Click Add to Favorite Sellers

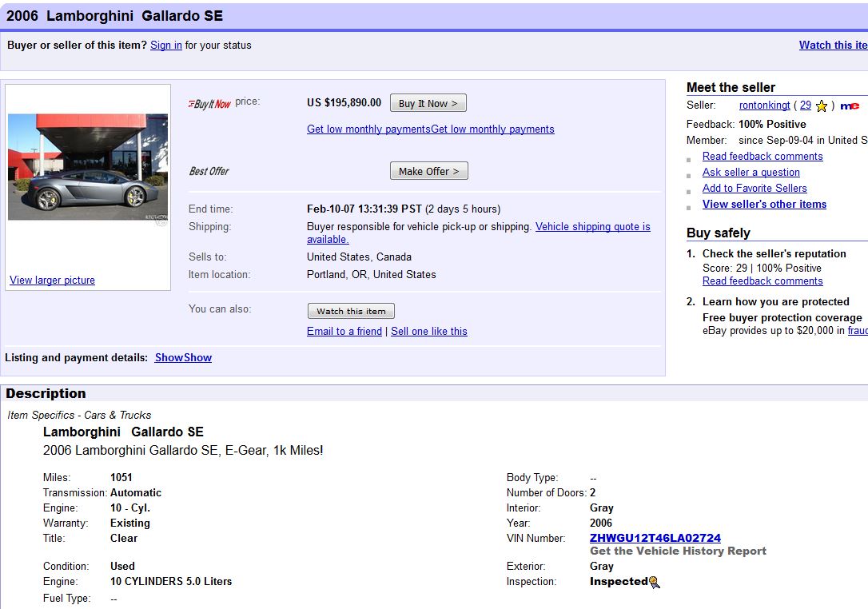[755, 189]
